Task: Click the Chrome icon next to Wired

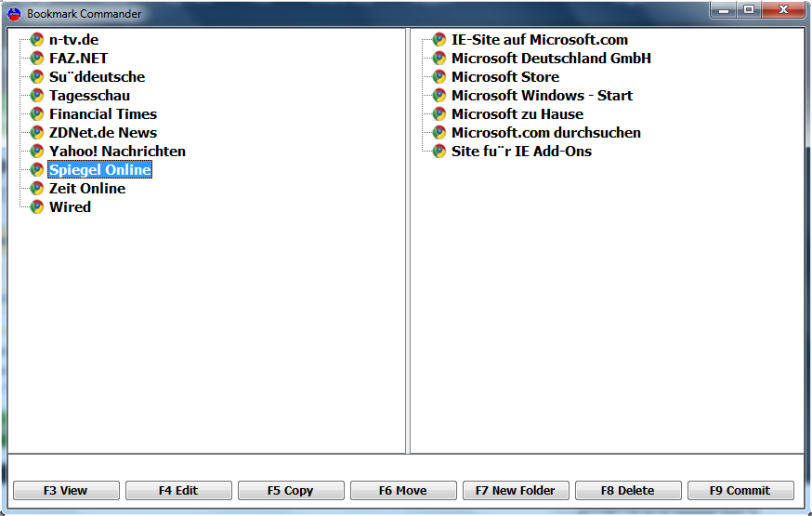Action: [37, 207]
